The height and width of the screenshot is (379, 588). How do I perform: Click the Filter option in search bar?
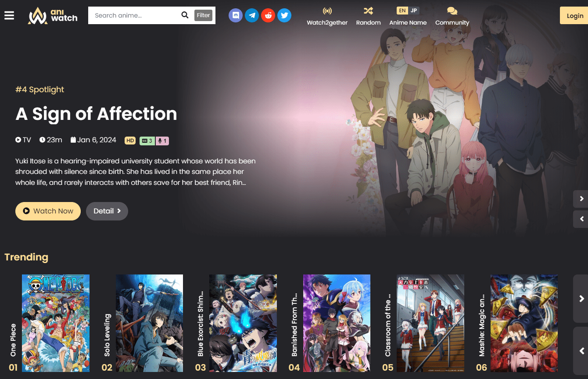tap(203, 15)
